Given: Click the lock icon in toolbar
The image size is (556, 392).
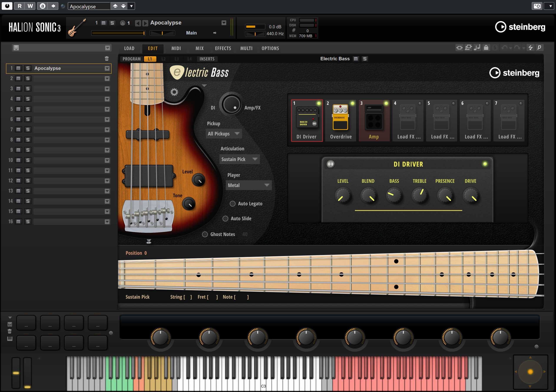Looking at the screenshot, I should (x=486, y=48).
